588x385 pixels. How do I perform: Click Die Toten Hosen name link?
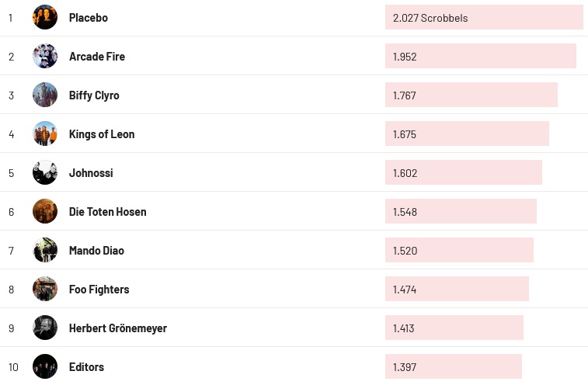[108, 212]
